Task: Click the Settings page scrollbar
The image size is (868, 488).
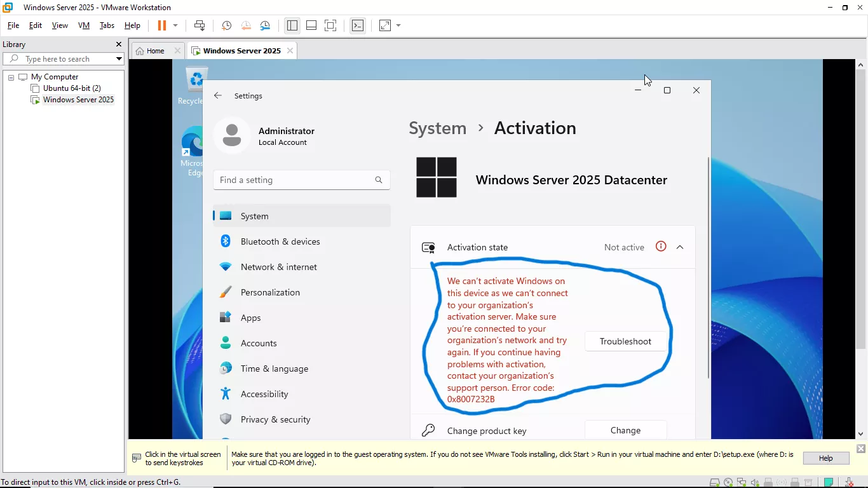Action: click(x=709, y=267)
